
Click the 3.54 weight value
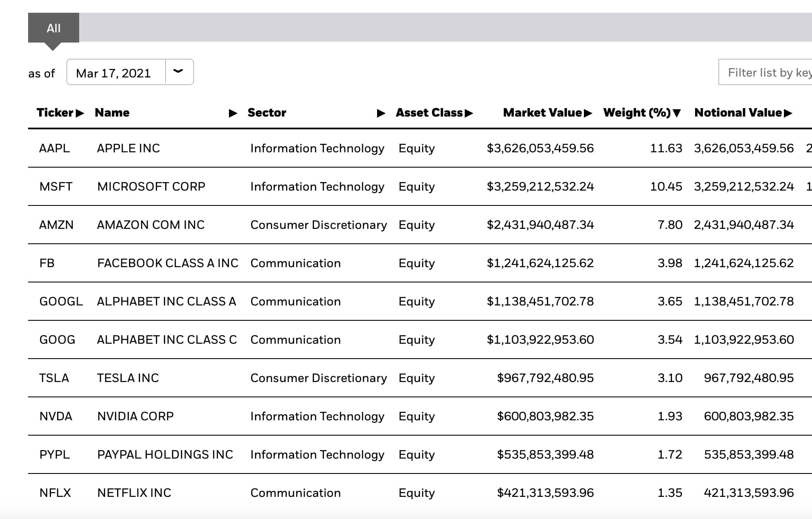point(670,340)
